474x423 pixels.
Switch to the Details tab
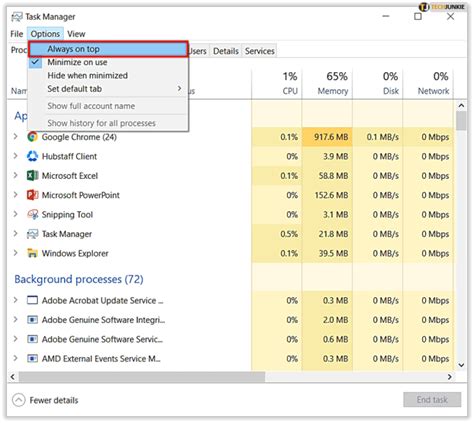226,51
